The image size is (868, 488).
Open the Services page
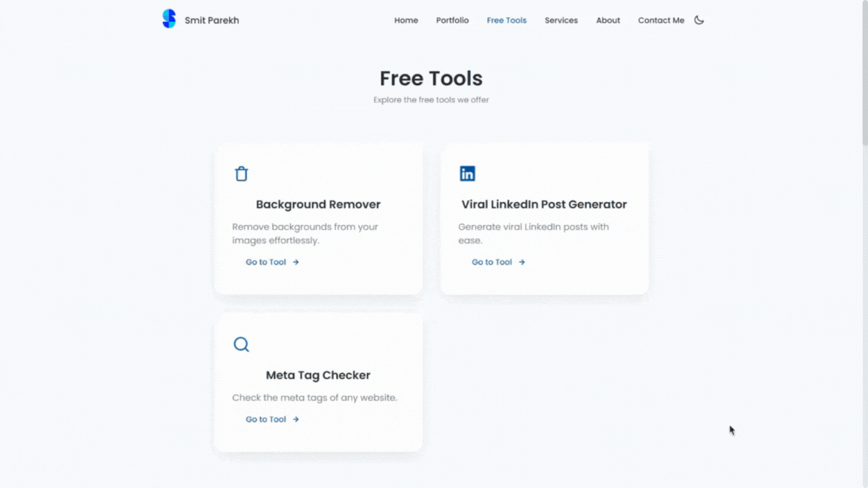(x=561, y=20)
